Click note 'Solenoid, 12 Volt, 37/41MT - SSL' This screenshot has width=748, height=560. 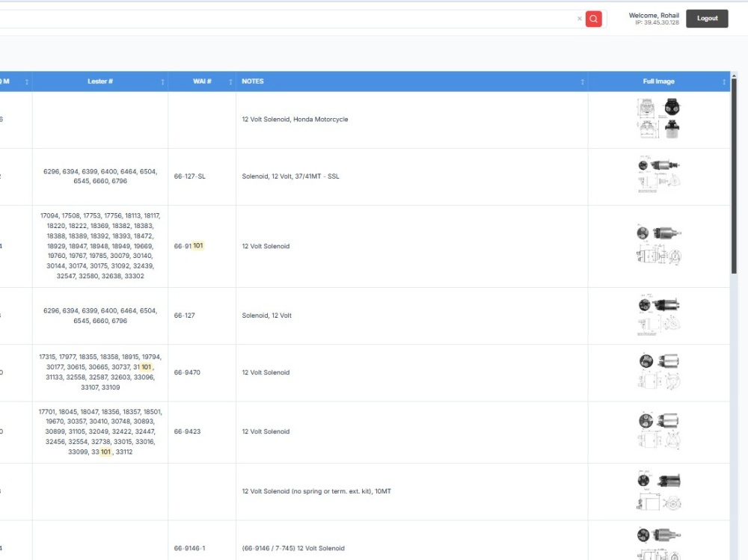[290, 176]
